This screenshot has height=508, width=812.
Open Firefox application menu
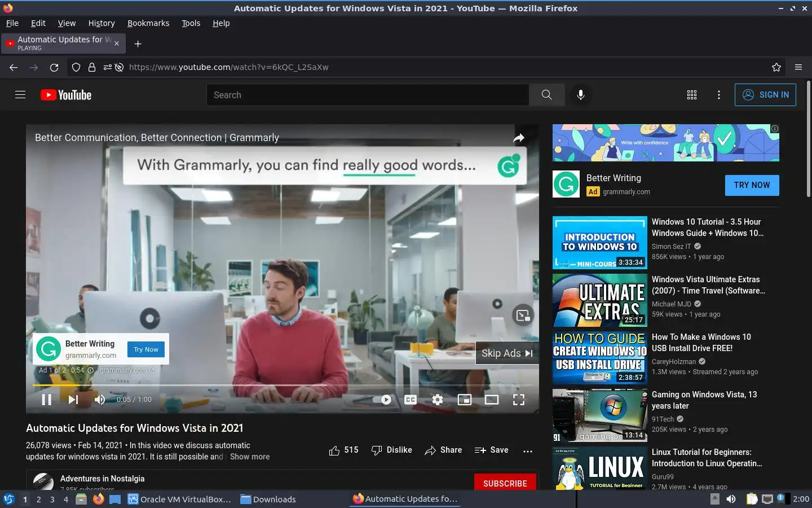[798, 67]
